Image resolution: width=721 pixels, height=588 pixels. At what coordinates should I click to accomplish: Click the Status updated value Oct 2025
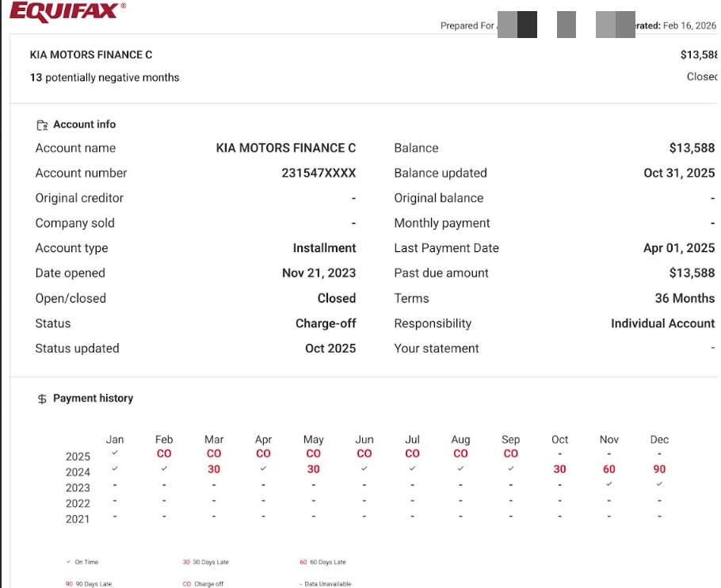330,348
